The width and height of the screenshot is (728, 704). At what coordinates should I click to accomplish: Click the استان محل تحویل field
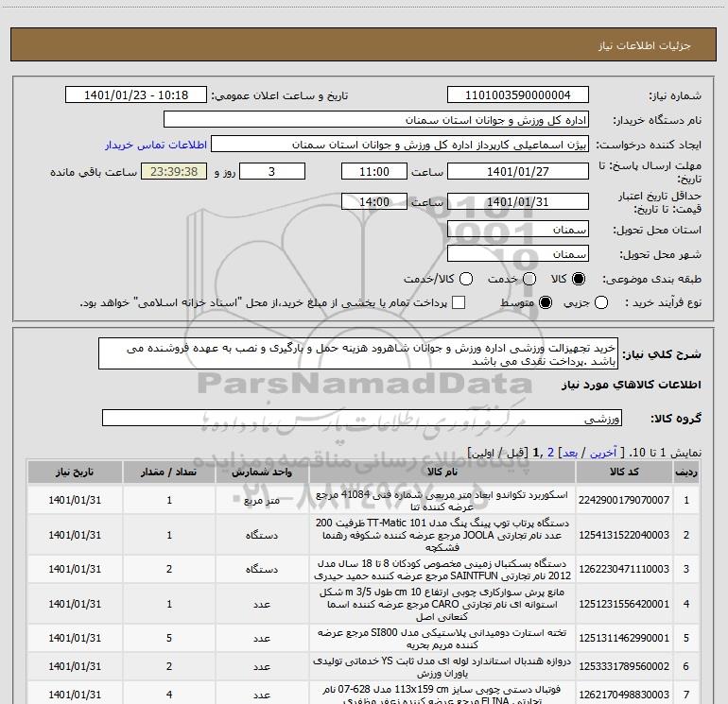(518, 230)
